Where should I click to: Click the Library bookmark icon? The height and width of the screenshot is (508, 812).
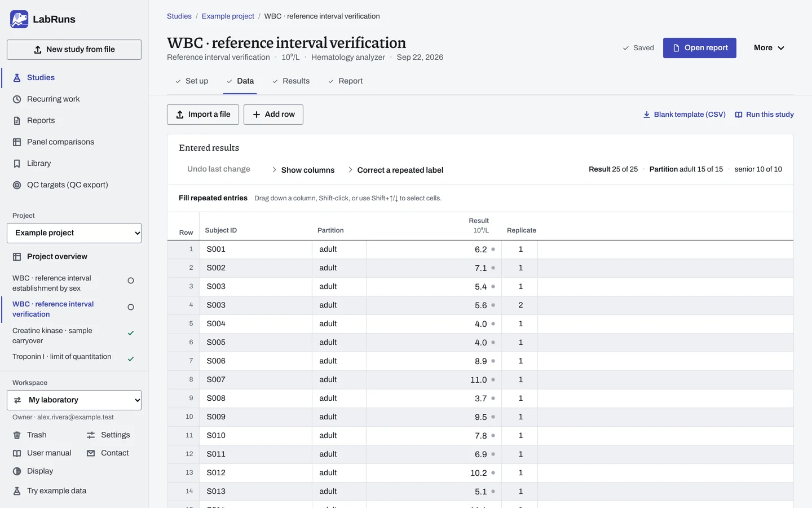[x=17, y=164]
